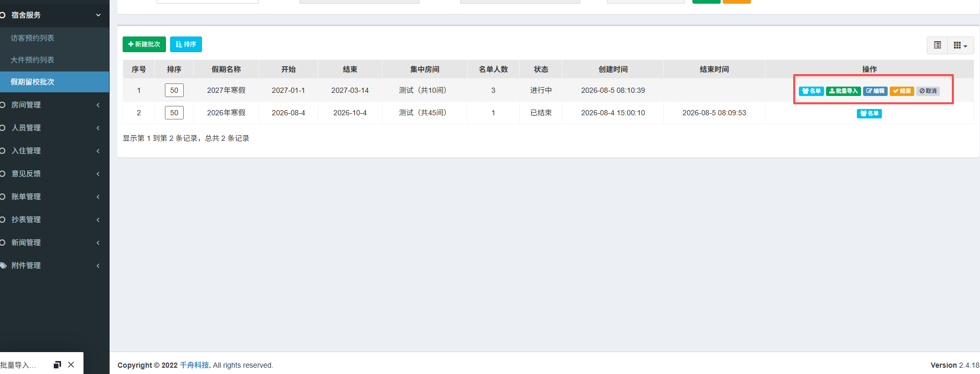Click 测试（共10间）room cell

[425, 90]
